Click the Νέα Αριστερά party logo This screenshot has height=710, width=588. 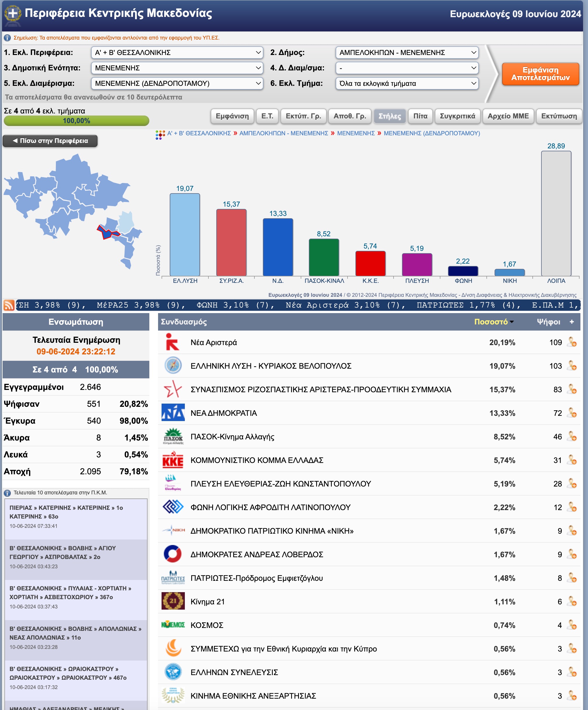click(x=173, y=342)
